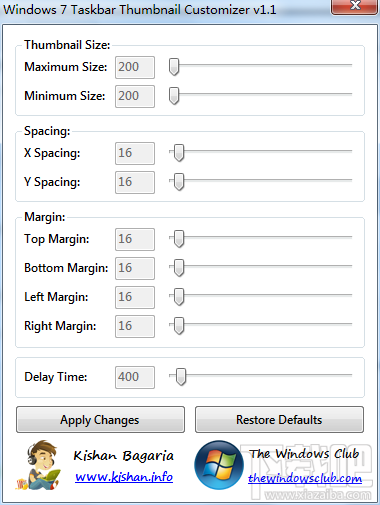
Task: Open the thewindowsclub.com link
Action: 305,478
